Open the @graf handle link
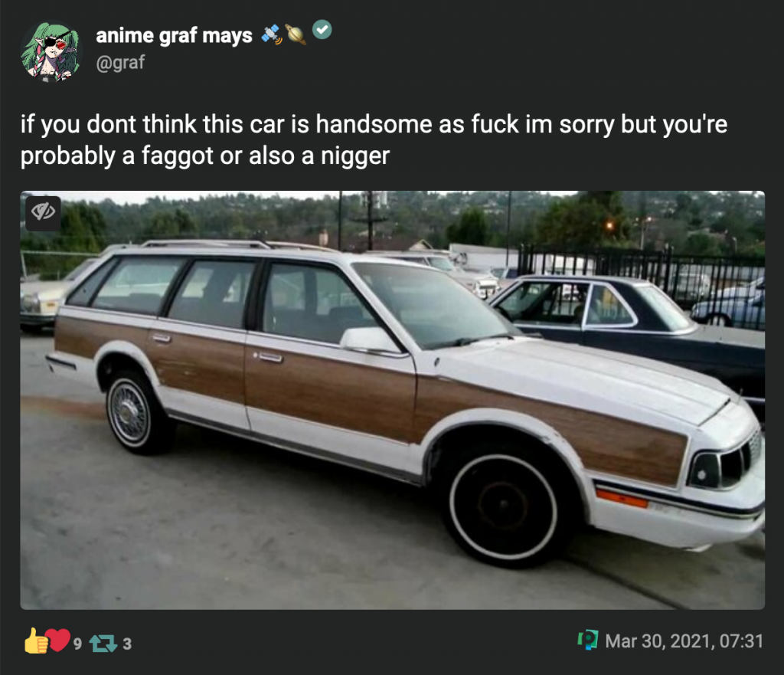The image size is (784, 675). [120, 63]
